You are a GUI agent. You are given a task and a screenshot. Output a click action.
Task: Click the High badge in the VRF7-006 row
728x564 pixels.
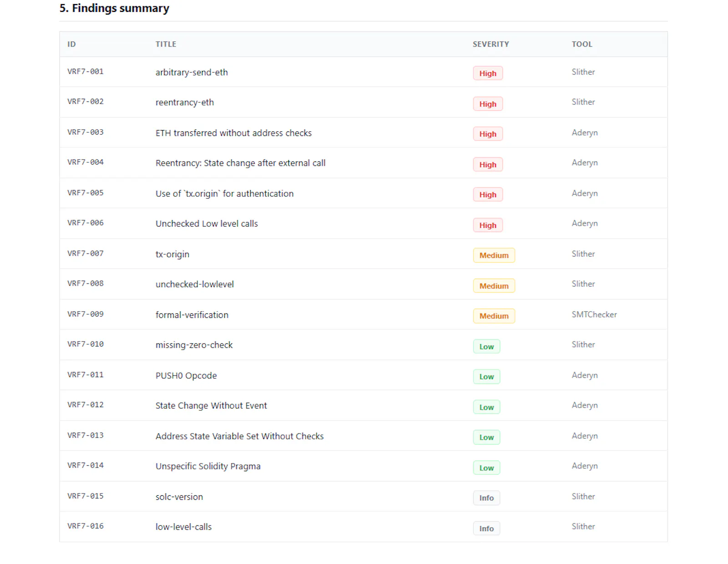click(x=488, y=225)
